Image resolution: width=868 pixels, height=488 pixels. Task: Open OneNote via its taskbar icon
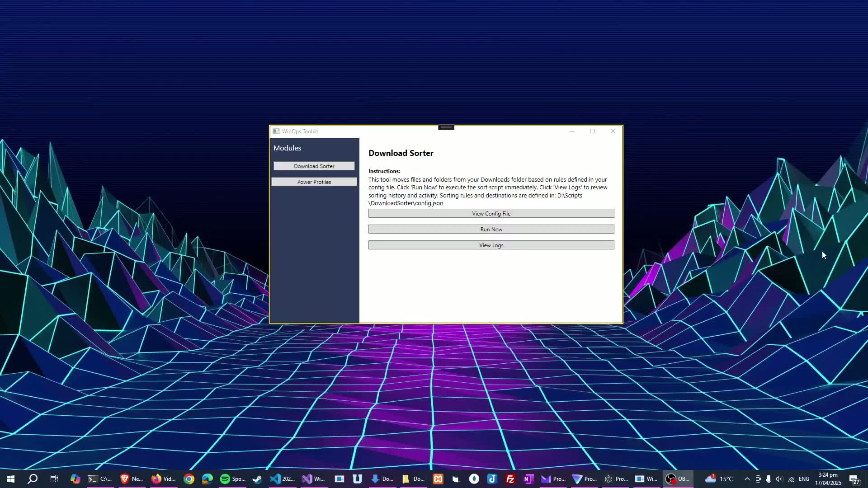(528, 479)
